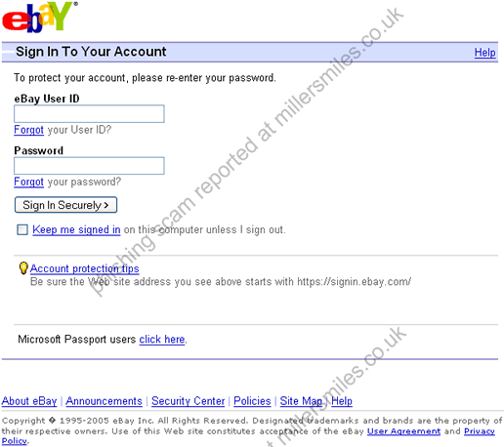Screen dimensions: 504x447
Task: Click Forgot link for your password
Action: coord(28,182)
